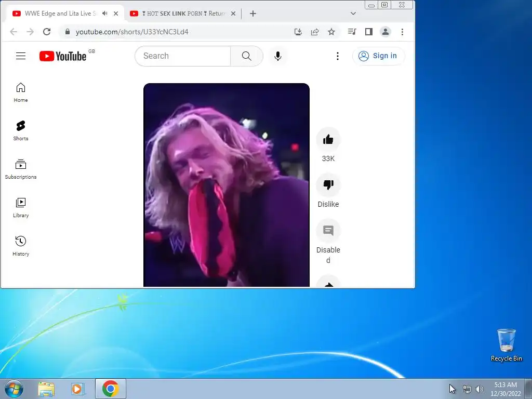Go back in browser history

point(14,32)
